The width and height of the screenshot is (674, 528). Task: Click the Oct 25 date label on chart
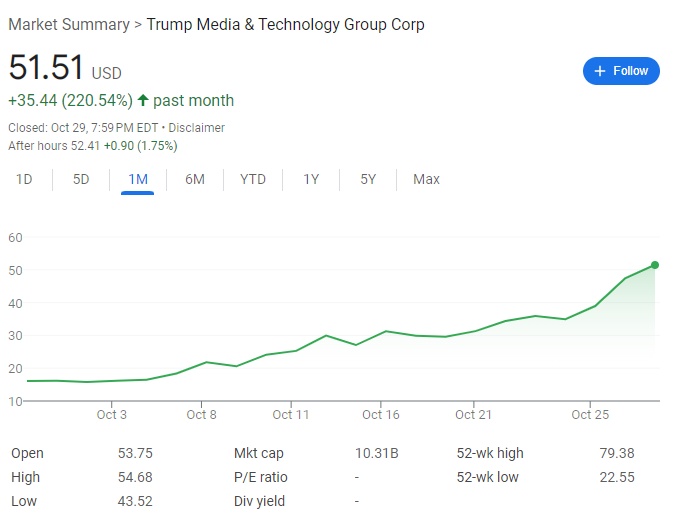tap(590, 414)
